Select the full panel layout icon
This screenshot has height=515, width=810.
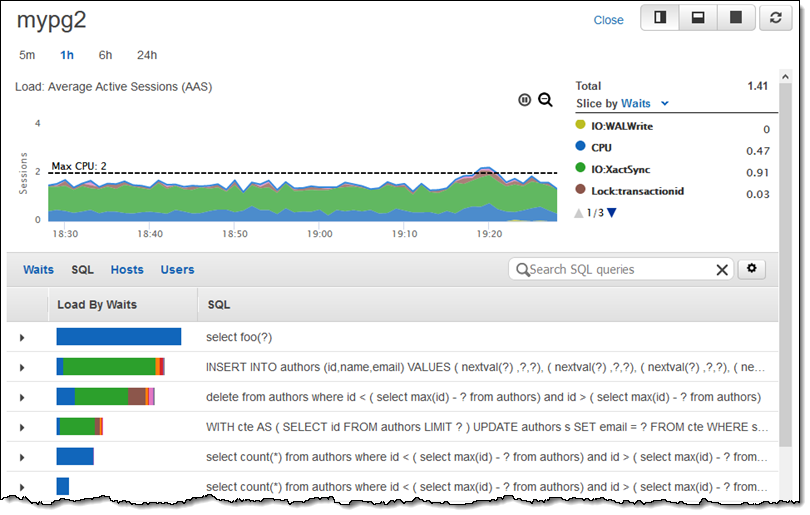(736, 18)
